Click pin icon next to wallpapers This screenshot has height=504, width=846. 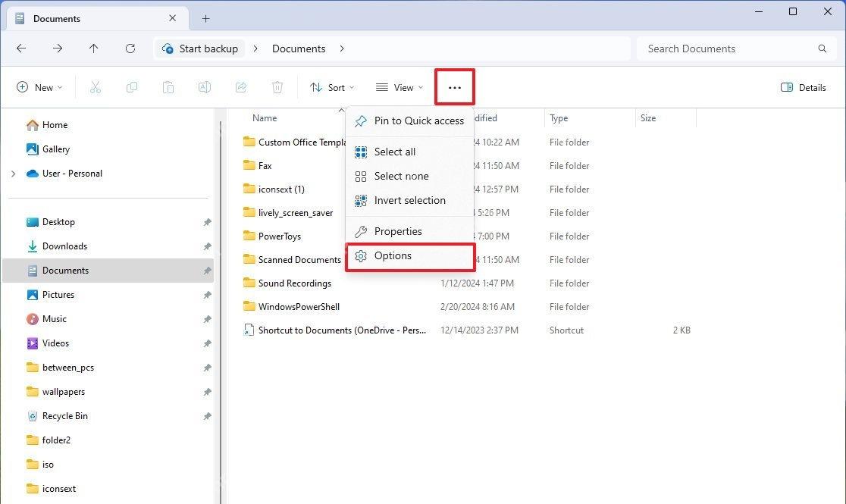pyautogui.click(x=207, y=393)
